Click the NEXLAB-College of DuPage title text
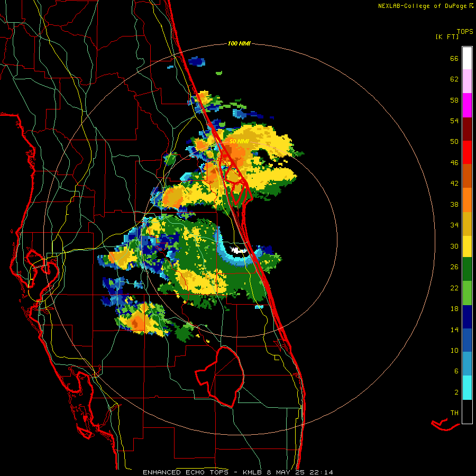The image size is (476, 476). coord(422,6)
